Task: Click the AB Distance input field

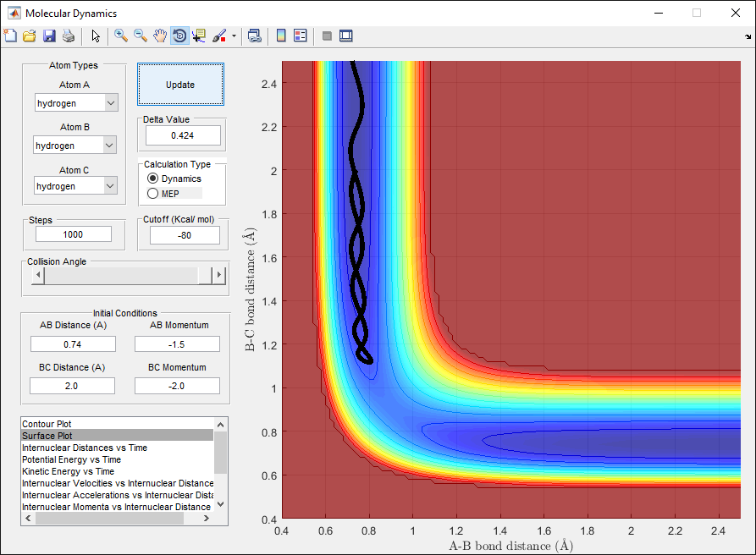Action: (x=73, y=343)
